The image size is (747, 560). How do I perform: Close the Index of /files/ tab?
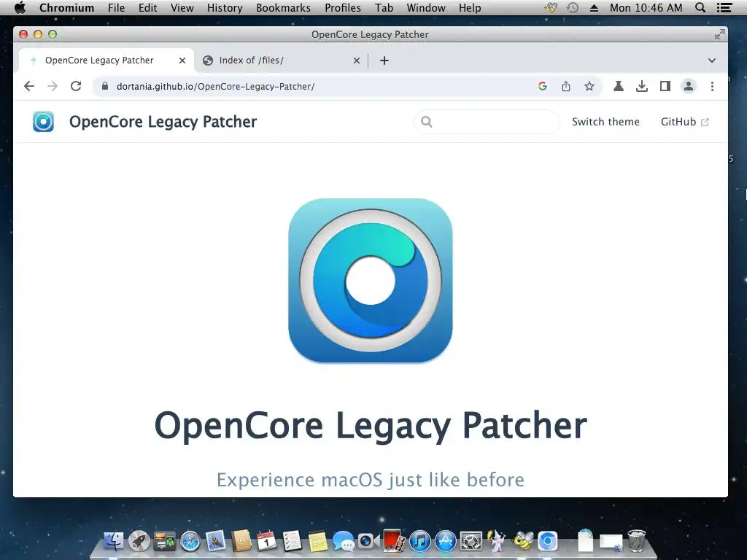pyautogui.click(x=356, y=61)
